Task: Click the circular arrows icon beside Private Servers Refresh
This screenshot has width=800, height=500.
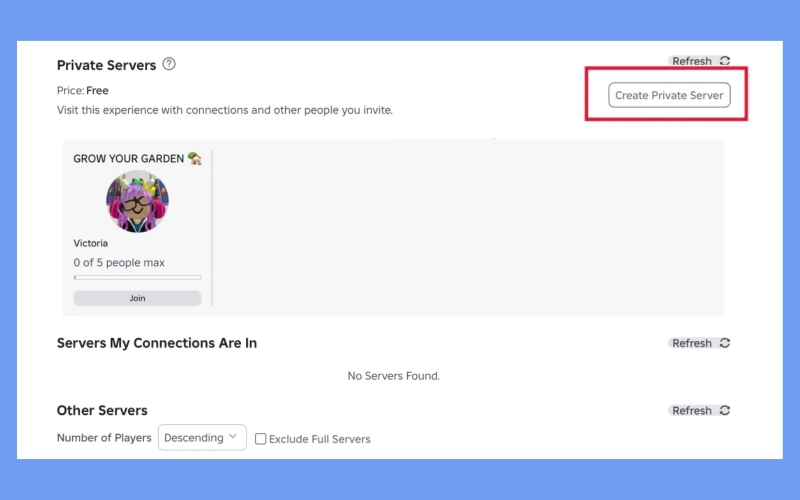Action: 725,61
